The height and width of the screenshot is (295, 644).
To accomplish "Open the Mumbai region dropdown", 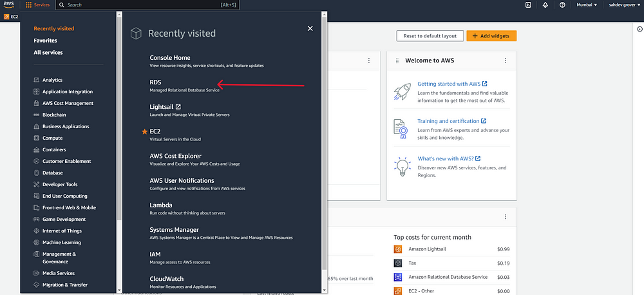I will (587, 5).
